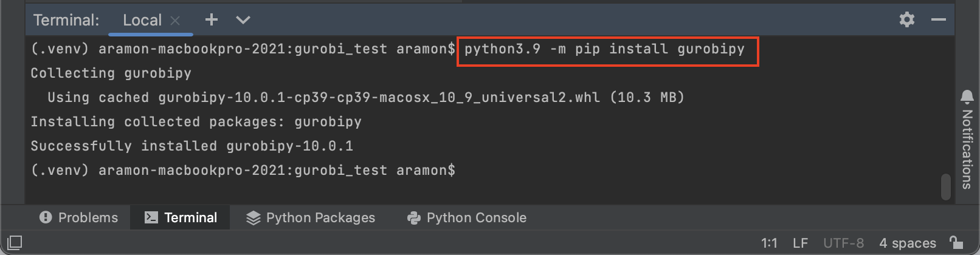The width and height of the screenshot is (980, 255).
Task: Open the Problems tool window
Action: pos(78,217)
